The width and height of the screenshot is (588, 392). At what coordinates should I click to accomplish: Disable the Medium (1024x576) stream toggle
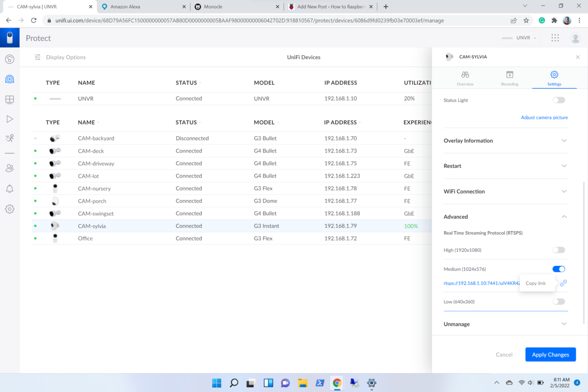(x=559, y=269)
